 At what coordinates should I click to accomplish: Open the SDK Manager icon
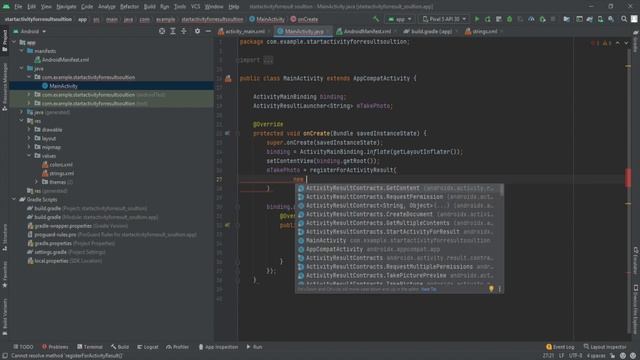click(611, 19)
